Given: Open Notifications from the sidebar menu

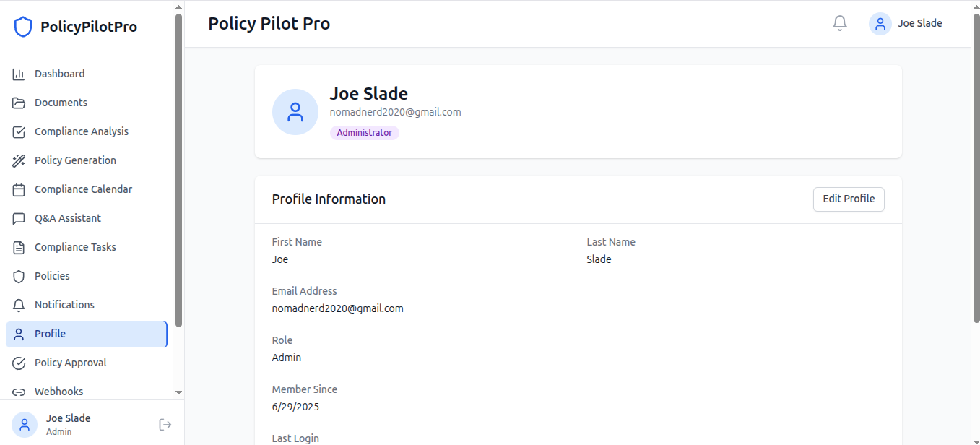Looking at the screenshot, I should pos(64,305).
